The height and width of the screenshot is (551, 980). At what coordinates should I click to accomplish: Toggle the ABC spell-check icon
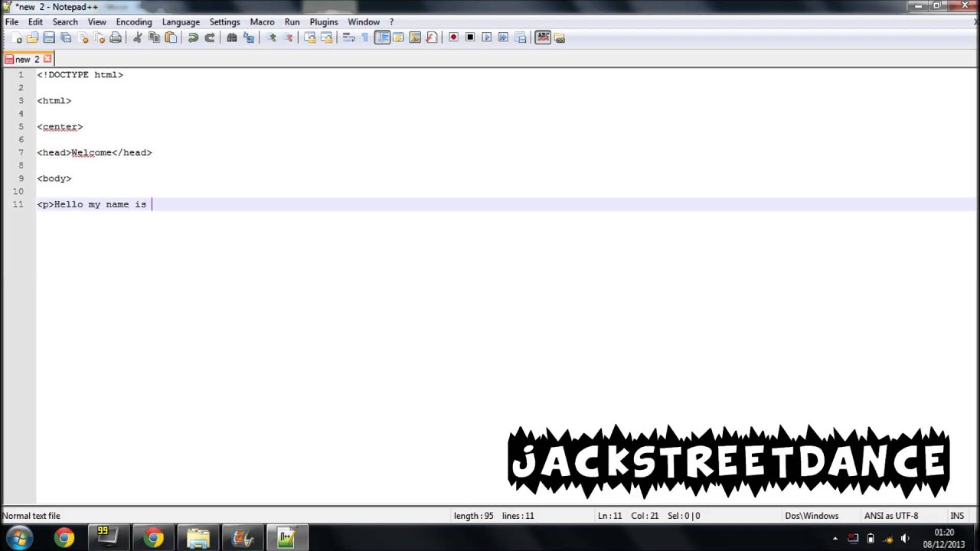543,37
